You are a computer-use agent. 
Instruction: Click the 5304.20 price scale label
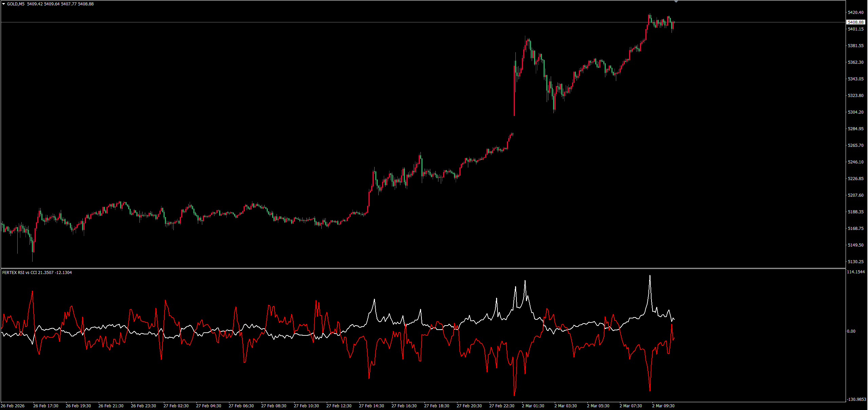coord(855,112)
